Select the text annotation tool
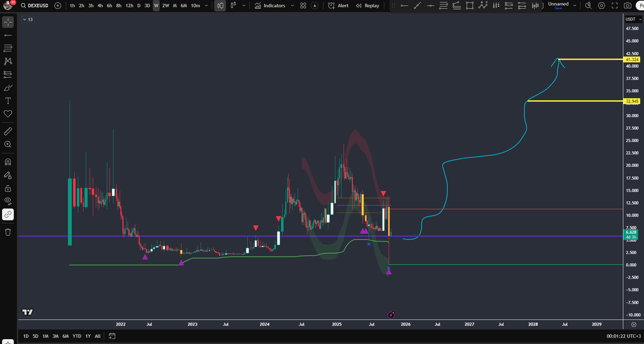 [8, 101]
